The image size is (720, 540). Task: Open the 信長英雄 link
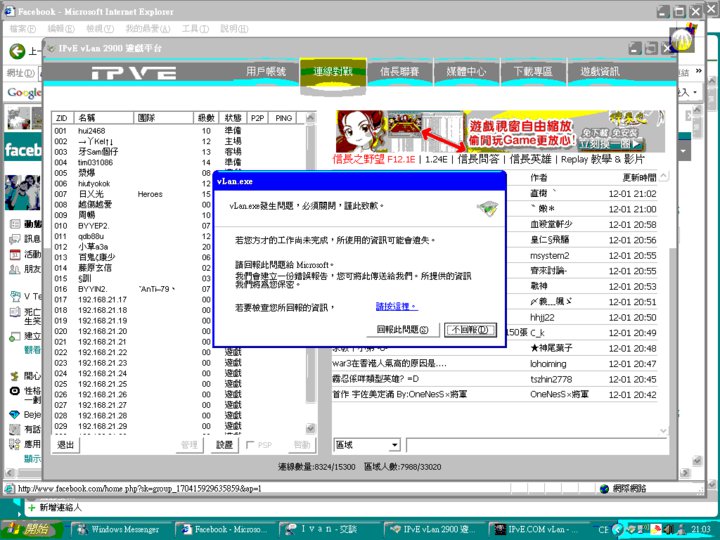point(530,159)
